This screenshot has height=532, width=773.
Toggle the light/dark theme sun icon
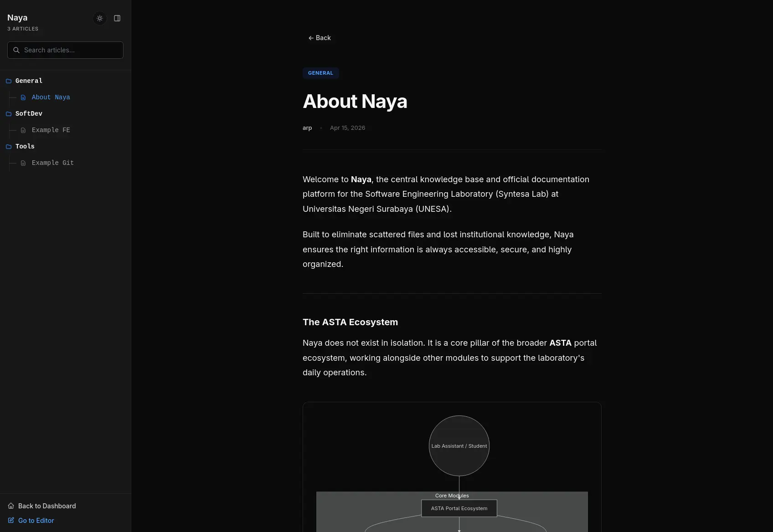point(100,18)
